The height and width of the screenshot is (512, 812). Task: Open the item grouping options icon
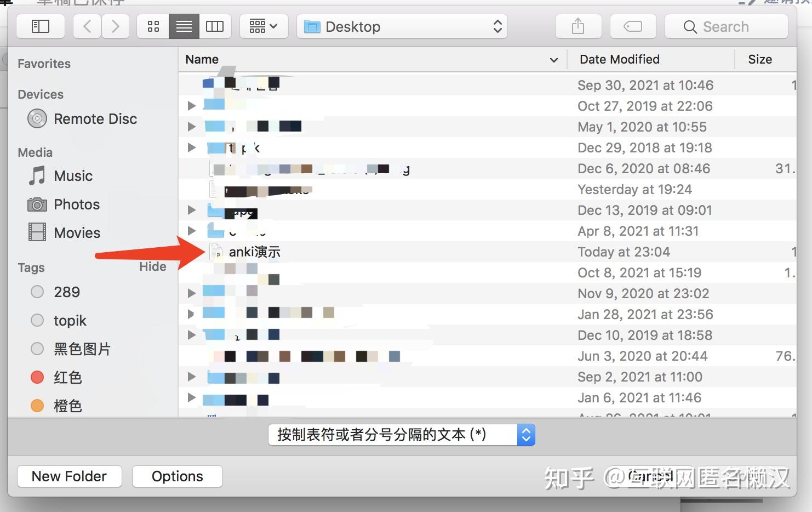point(264,26)
